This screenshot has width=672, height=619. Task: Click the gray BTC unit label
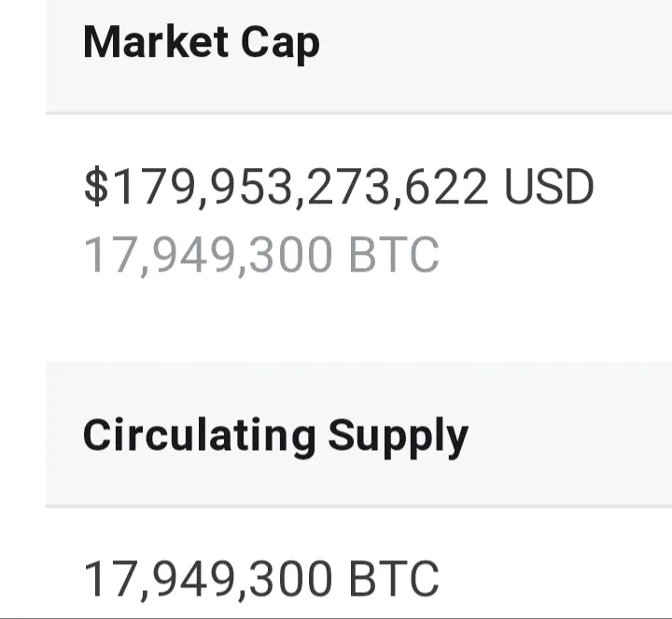pyautogui.click(x=394, y=254)
